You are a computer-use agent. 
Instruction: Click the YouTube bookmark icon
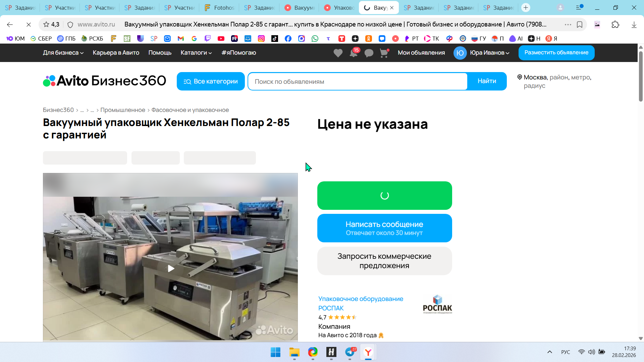[x=221, y=39]
